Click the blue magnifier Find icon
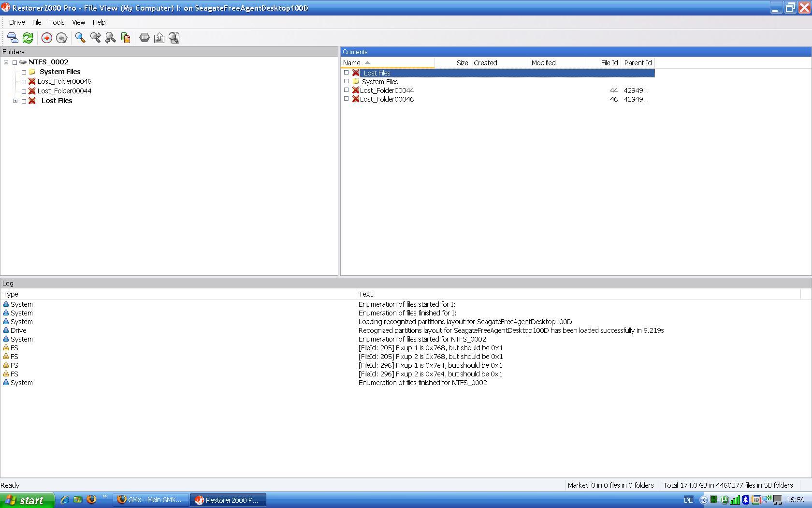Screen dimensions: 812x508 pyautogui.click(x=80, y=38)
